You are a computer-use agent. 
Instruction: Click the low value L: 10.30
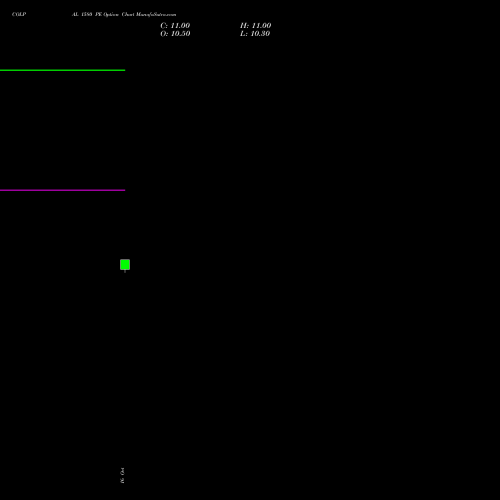click(x=255, y=34)
